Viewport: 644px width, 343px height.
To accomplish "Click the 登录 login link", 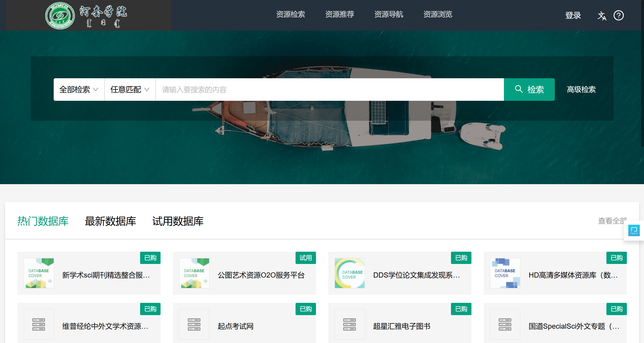I will [573, 16].
